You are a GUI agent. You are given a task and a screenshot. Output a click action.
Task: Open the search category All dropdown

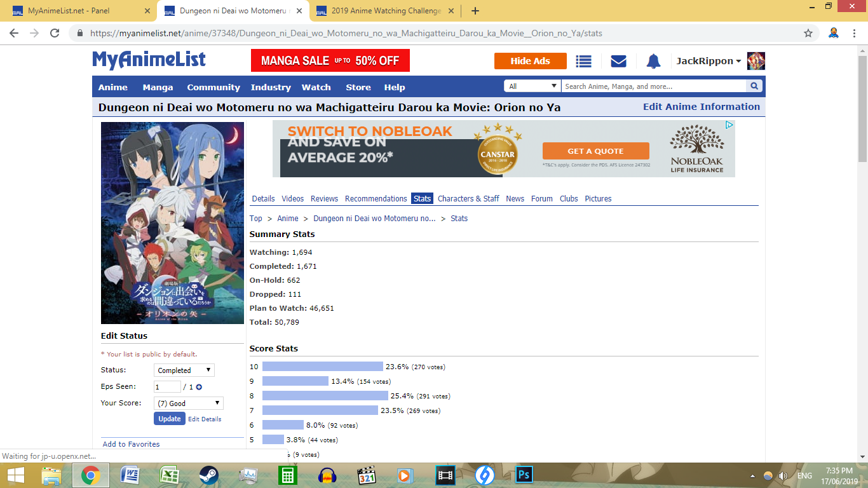[532, 86]
